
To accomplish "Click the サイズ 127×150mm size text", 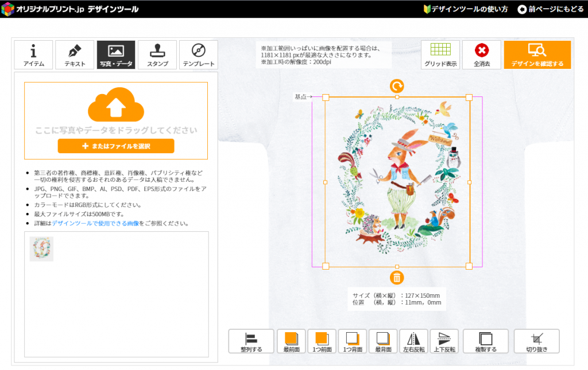I will [x=396, y=295].
